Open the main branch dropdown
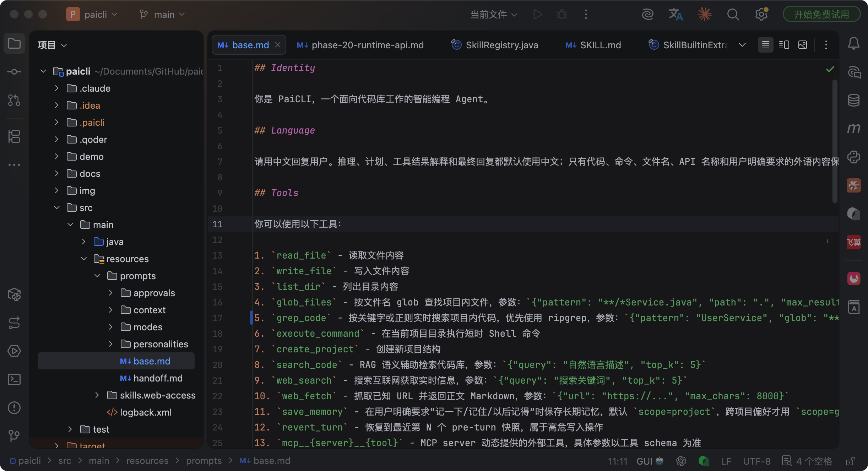 point(162,15)
